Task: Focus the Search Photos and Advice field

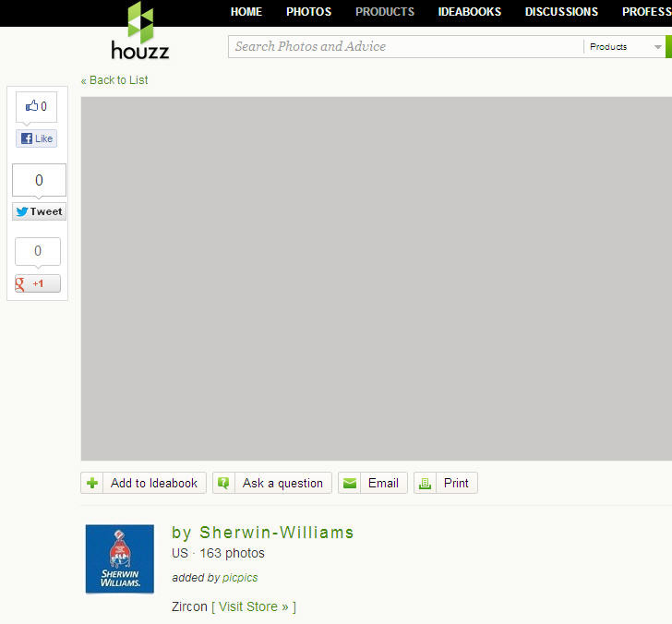Action: [x=406, y=47]
